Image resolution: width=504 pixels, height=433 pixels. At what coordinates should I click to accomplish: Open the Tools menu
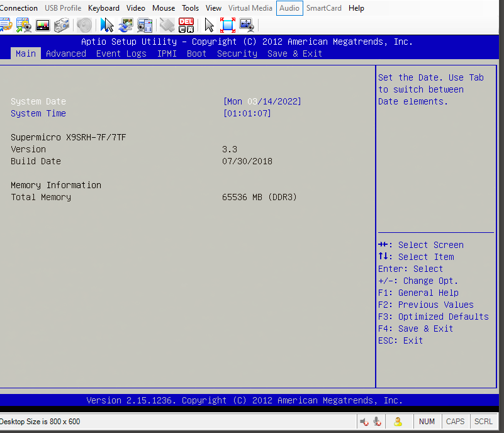[190, 8]
